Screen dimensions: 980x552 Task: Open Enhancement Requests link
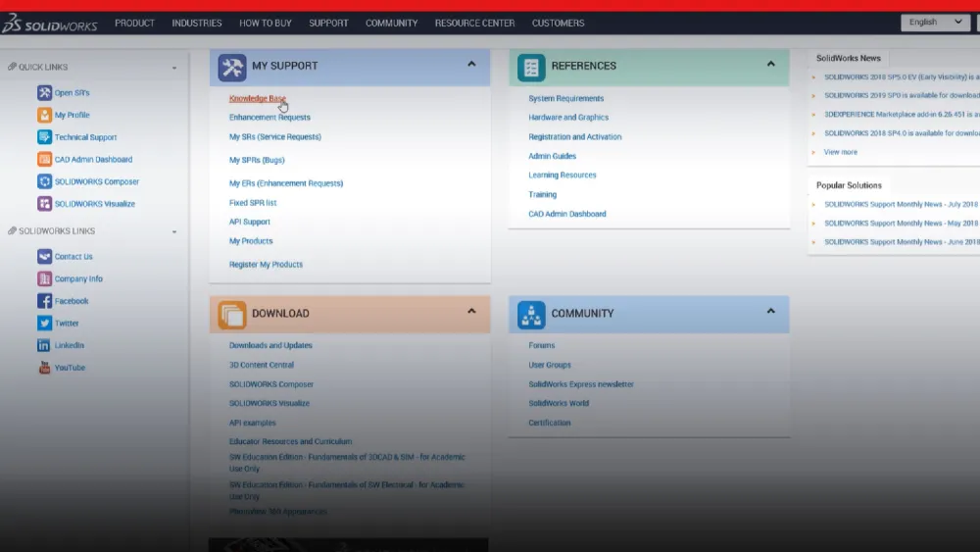(x=269, y=118)
